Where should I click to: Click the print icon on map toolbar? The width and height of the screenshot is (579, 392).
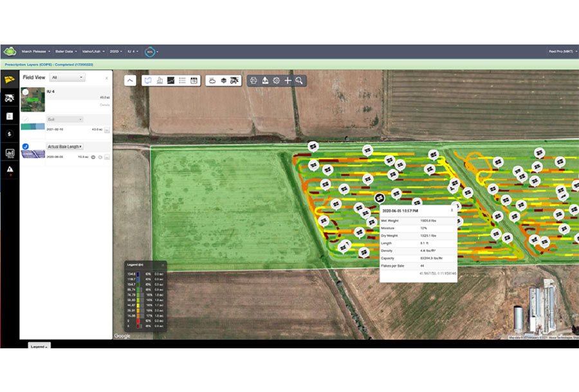tap(253, 81)
